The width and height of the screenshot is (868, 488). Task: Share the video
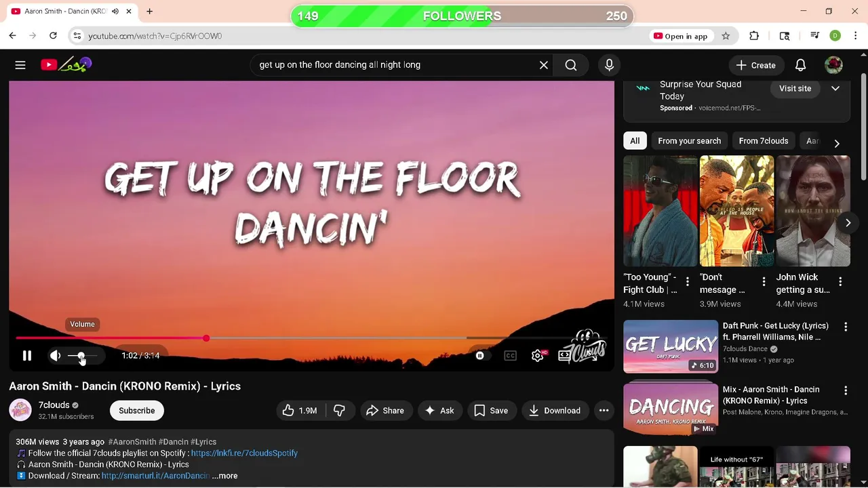click(x=385, y=410)
